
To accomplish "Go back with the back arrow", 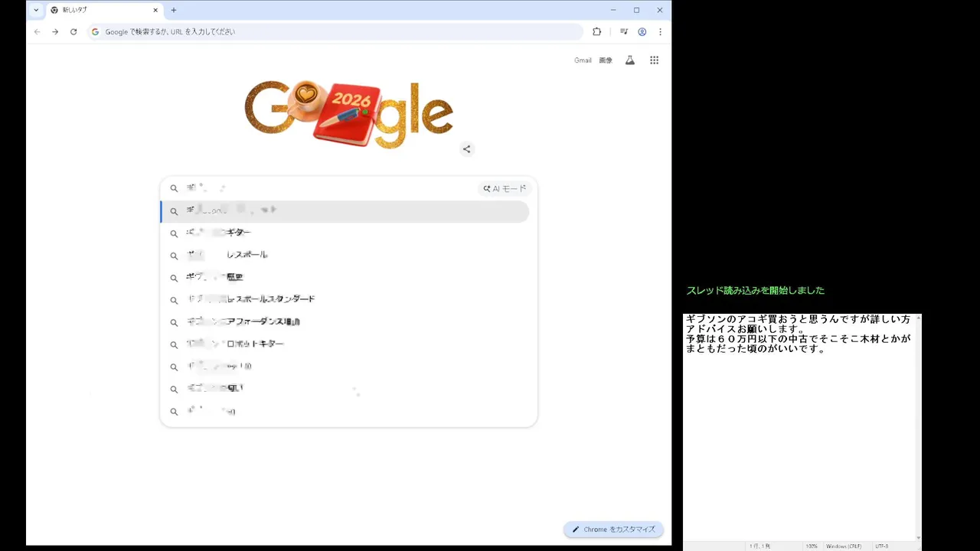I will coord(38,31).
